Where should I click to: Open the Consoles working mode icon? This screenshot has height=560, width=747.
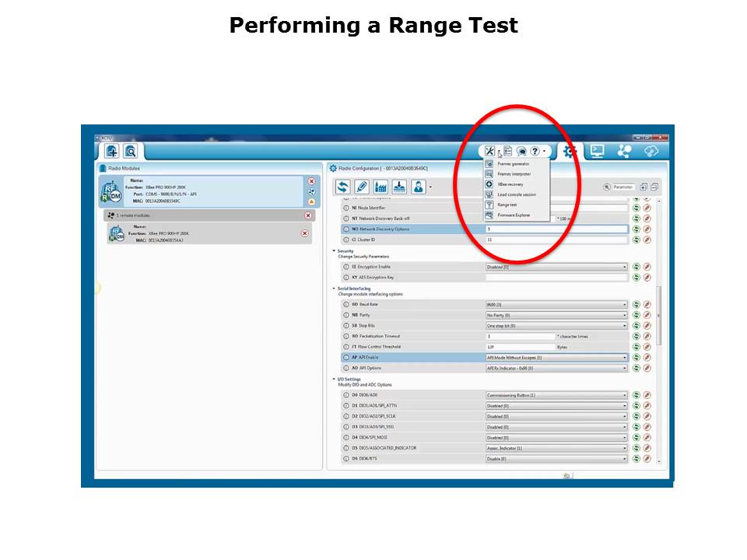point(597,152)
